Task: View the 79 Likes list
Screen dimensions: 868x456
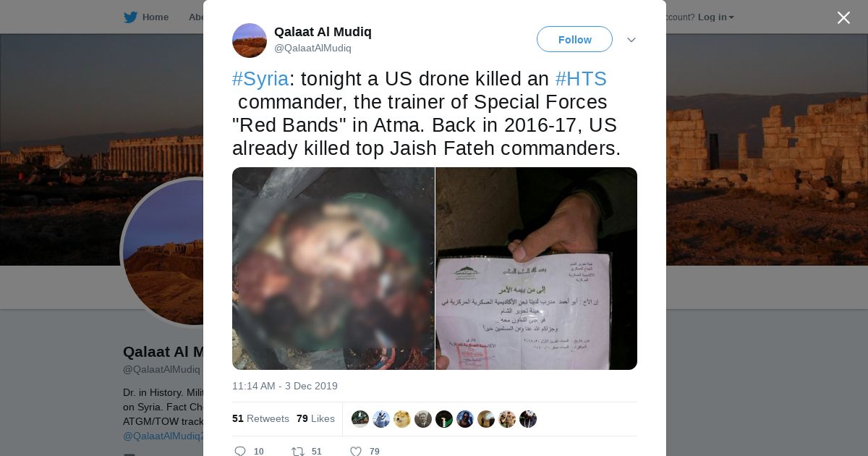Action: click(x=315, y=418)
